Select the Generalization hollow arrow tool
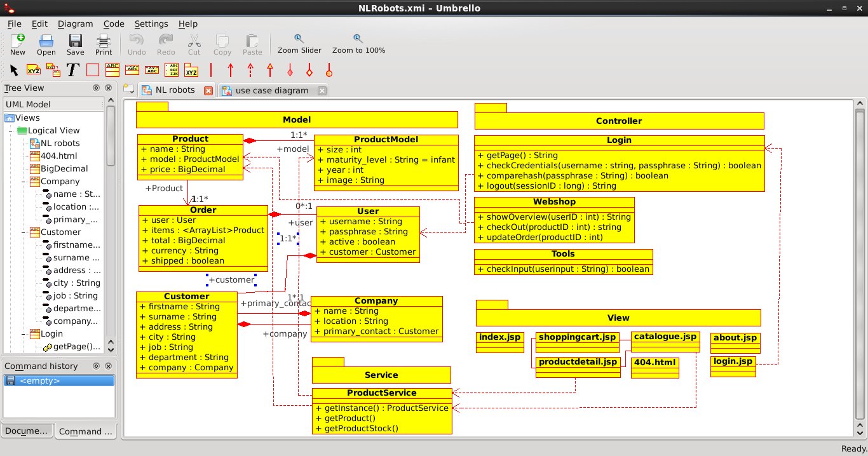 click(x=270, y=70)
